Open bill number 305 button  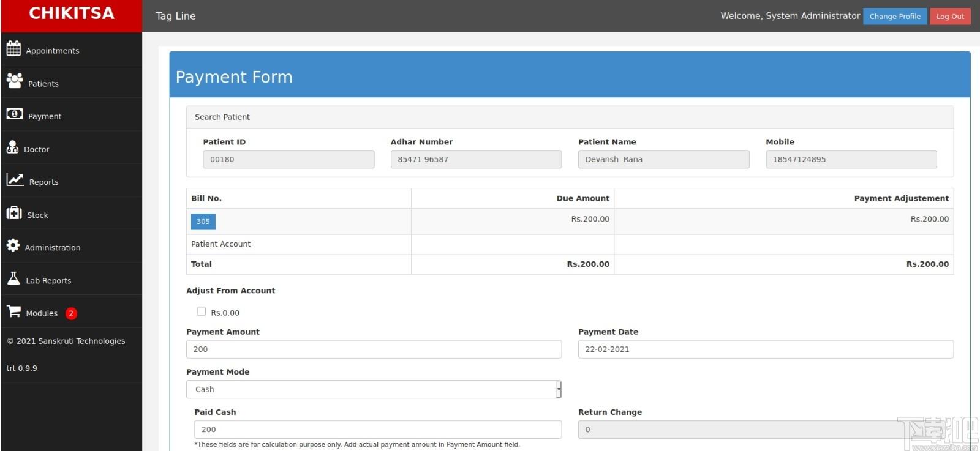coord(203,222)
